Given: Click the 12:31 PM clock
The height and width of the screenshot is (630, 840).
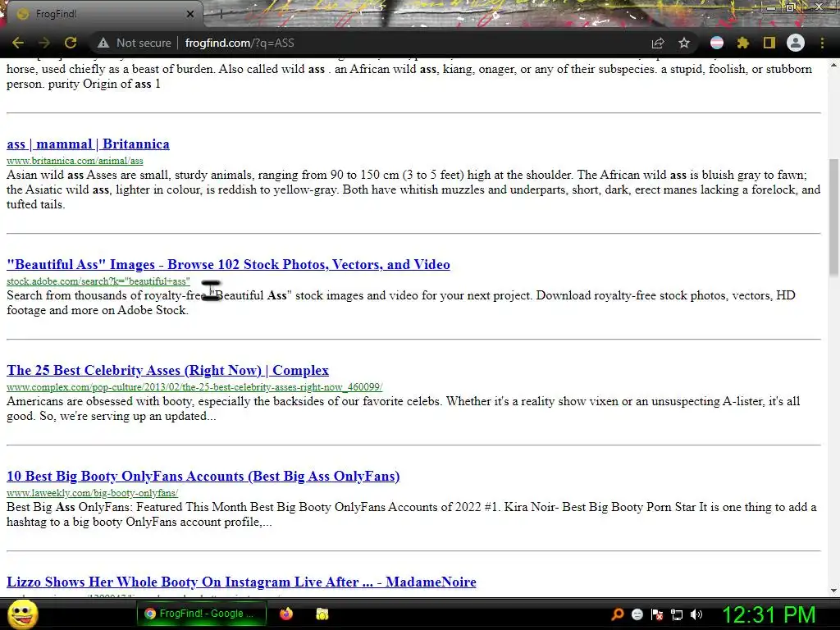Looking at the screenshot, I should (769, 614).
